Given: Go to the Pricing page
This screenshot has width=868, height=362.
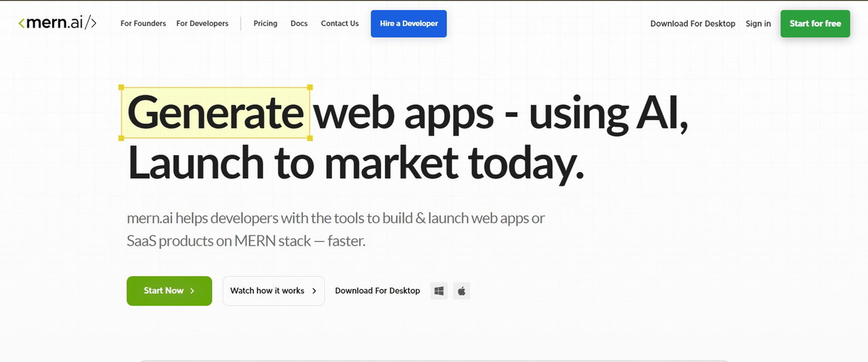Looking at the screenshot, I should [265, 23].
